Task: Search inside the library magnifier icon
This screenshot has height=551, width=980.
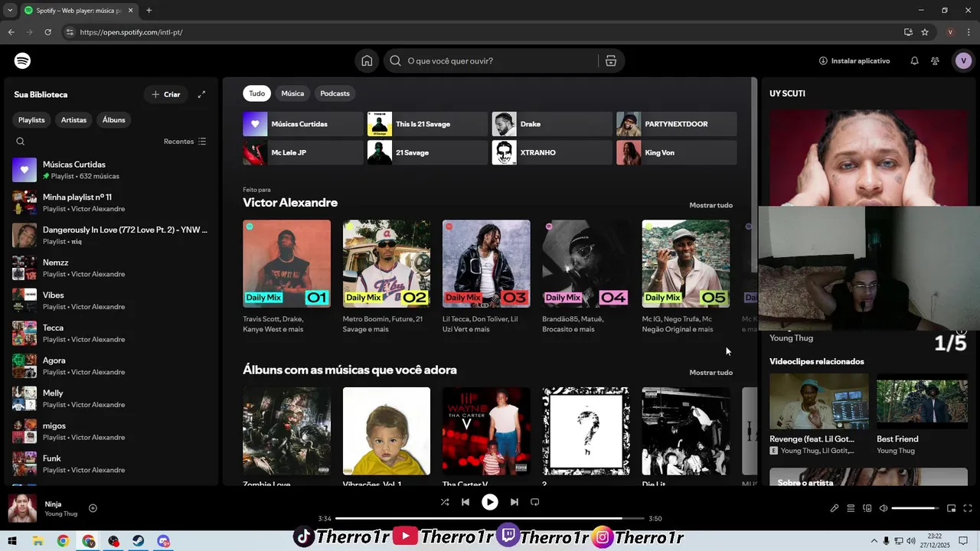Action: coord(21,142)
